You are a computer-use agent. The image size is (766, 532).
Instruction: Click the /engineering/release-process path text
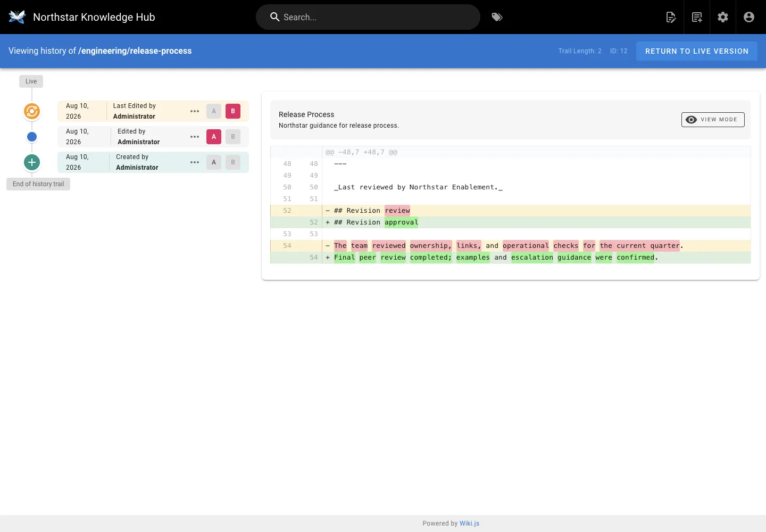(x=135, y=51)
